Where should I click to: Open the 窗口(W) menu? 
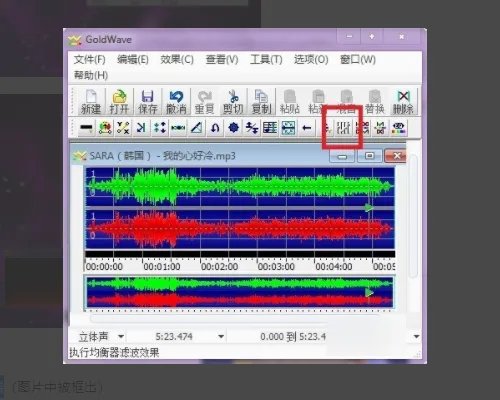click(x=358, y=60)
